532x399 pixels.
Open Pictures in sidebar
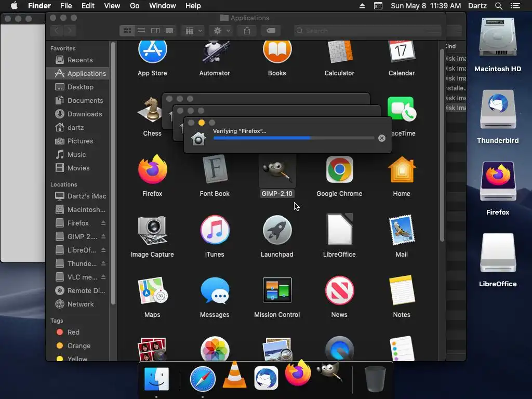coord(78,141)
